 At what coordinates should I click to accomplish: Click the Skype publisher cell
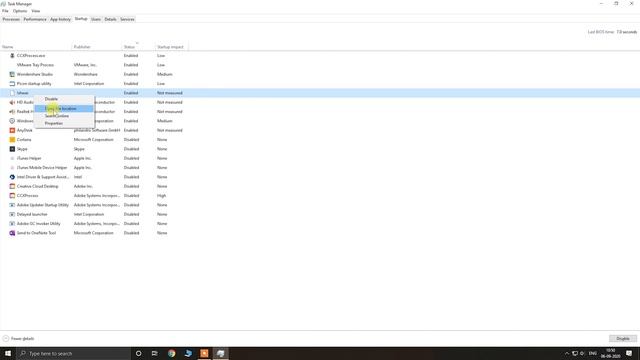coord(79,149)
